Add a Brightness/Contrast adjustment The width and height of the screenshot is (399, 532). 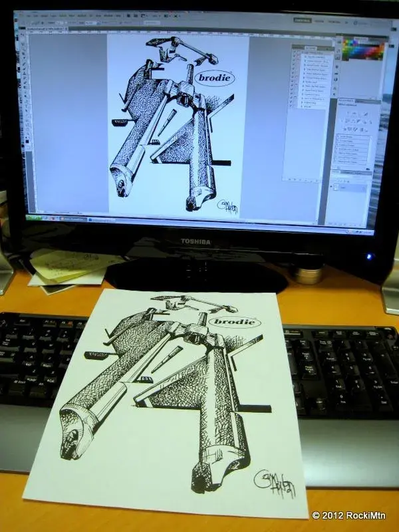[x=348, y=114]
